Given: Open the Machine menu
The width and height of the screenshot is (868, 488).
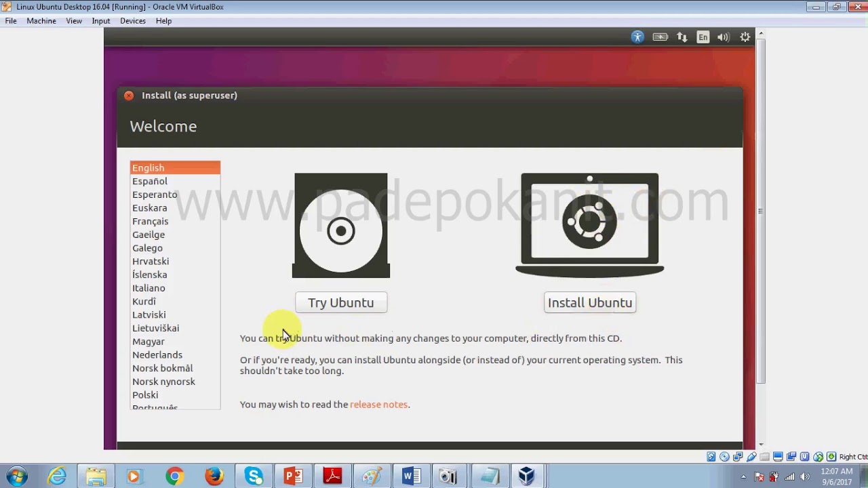Looking at the screenshot, I should coord(41,21).
